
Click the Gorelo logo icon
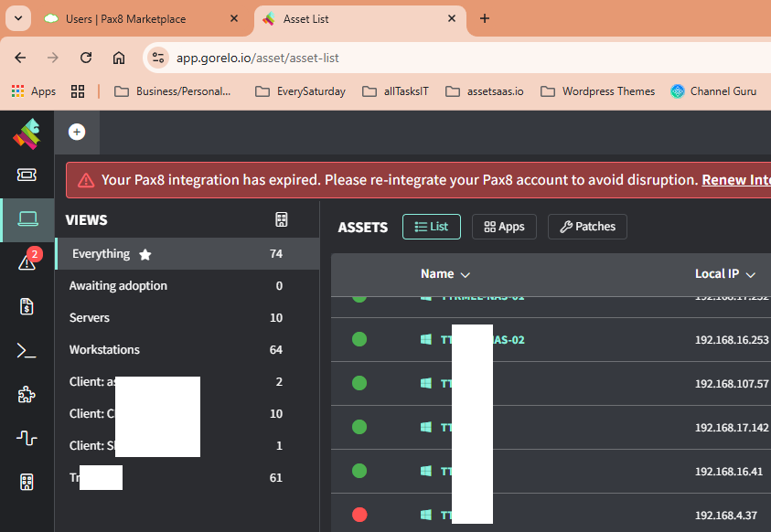pyautogui.click(x=27, y=133)
